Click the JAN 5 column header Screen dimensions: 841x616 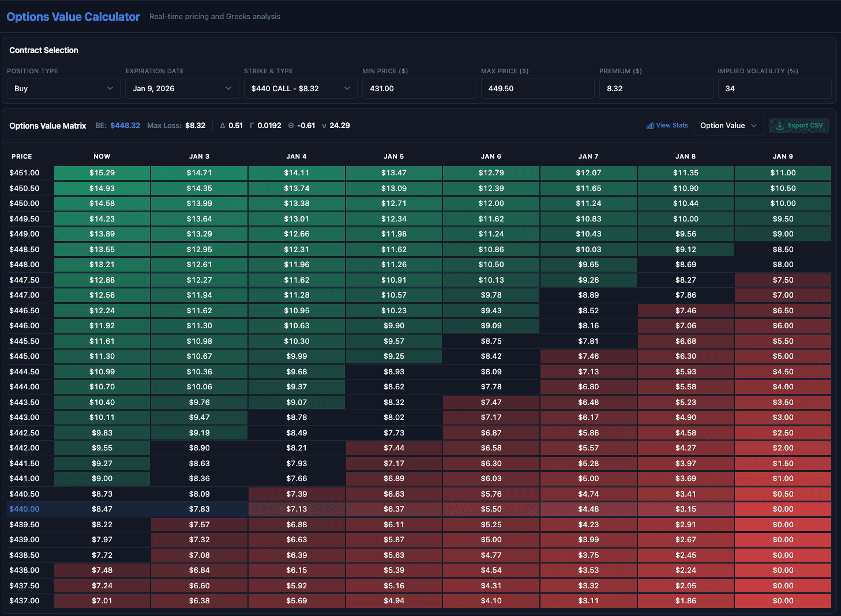(x=394, y=156)
